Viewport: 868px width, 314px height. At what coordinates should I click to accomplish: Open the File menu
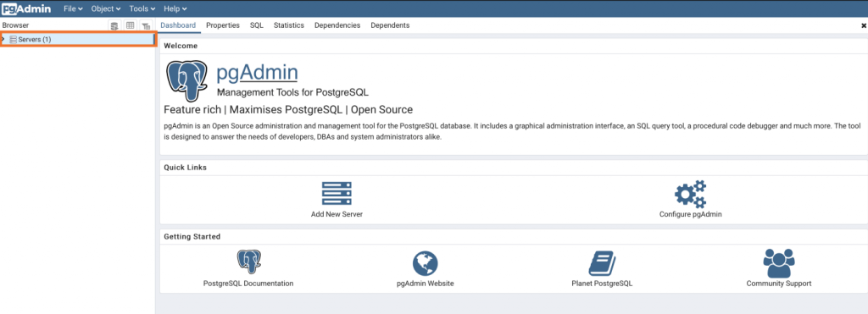pyautogui.click(x=73, y=8)
